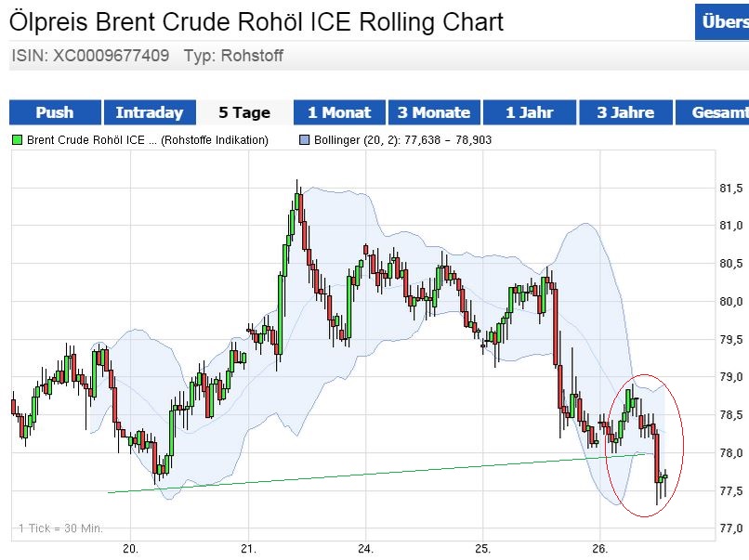View the "3 Jahre" timeframe
The height and width of the screenshot is (560, 749).
pos(624,112)
